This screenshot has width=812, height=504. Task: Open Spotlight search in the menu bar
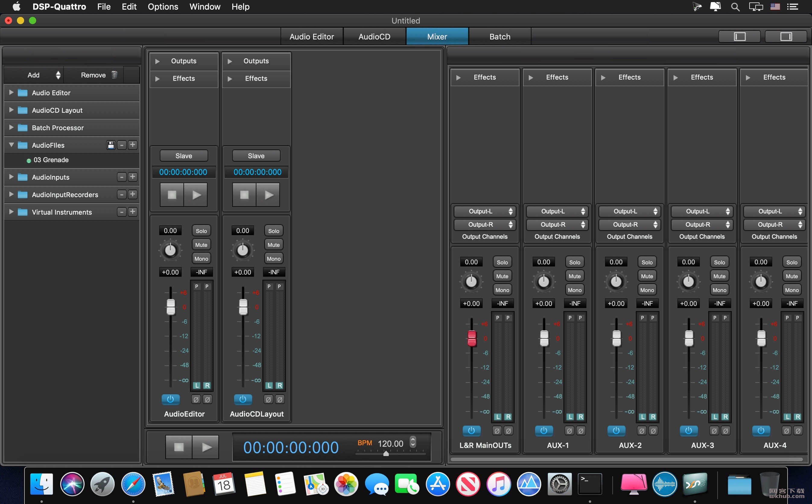tap(735, 7)
